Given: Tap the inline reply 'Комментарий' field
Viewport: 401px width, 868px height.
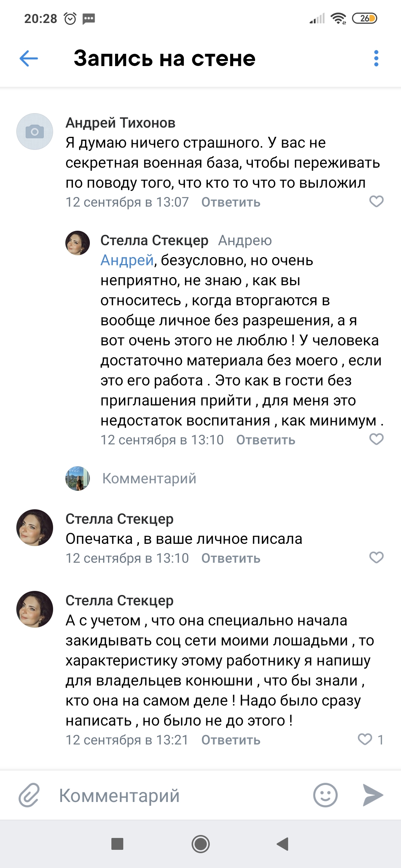Looking at the screenshot, I should pyautogui.click(x=149, y=479).
